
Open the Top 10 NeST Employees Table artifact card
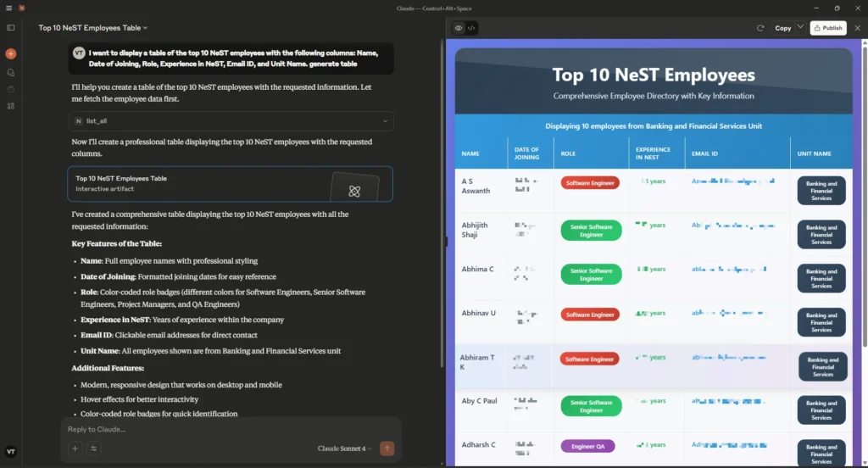pyautogui.click(x=231, y=184)
